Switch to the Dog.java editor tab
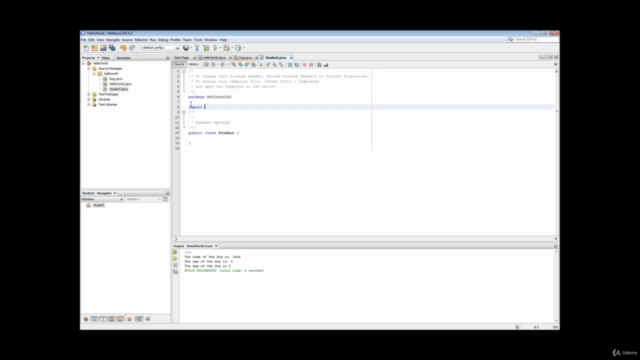 (x=244, y=58)
